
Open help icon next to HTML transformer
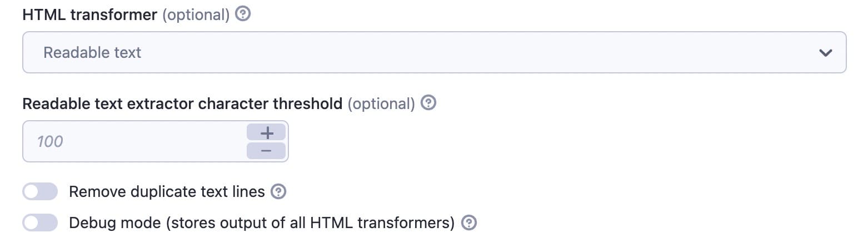click(x=243, y=14)
